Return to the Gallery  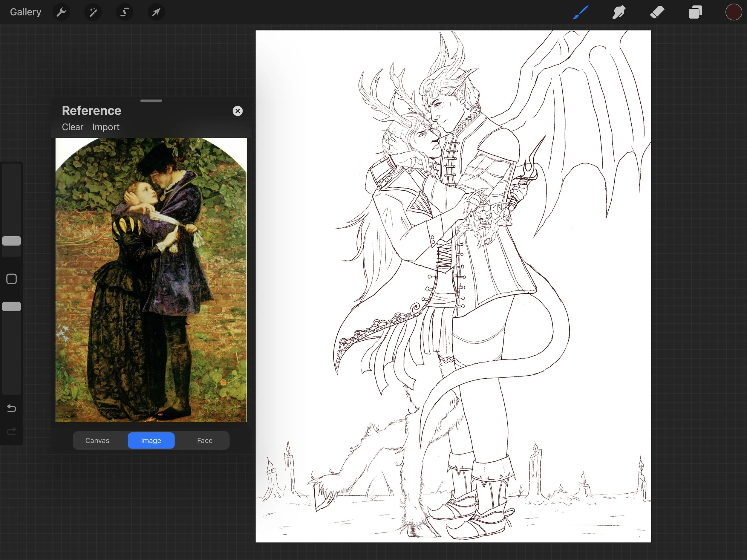(26, 12)
